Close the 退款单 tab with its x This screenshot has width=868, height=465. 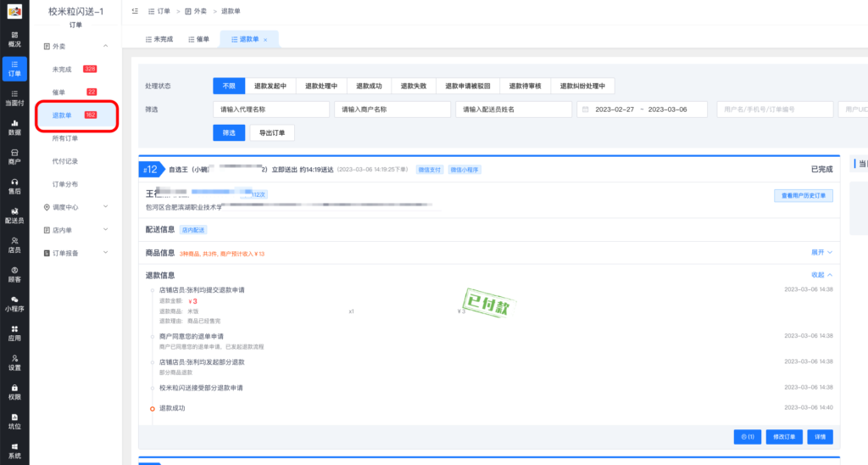pos(265,40)
